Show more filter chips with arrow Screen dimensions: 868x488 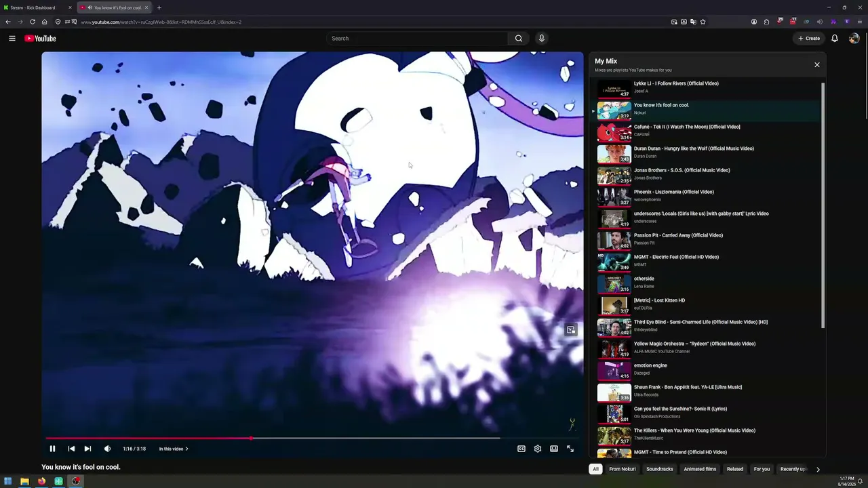click(818, 469)
